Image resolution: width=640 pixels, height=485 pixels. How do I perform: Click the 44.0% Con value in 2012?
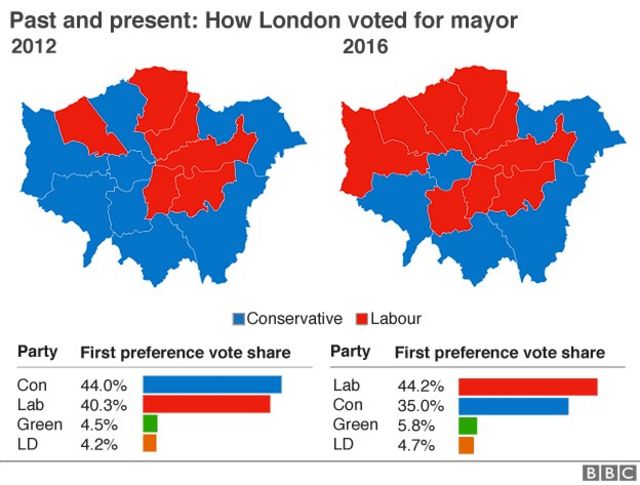[x=104, y=386]
